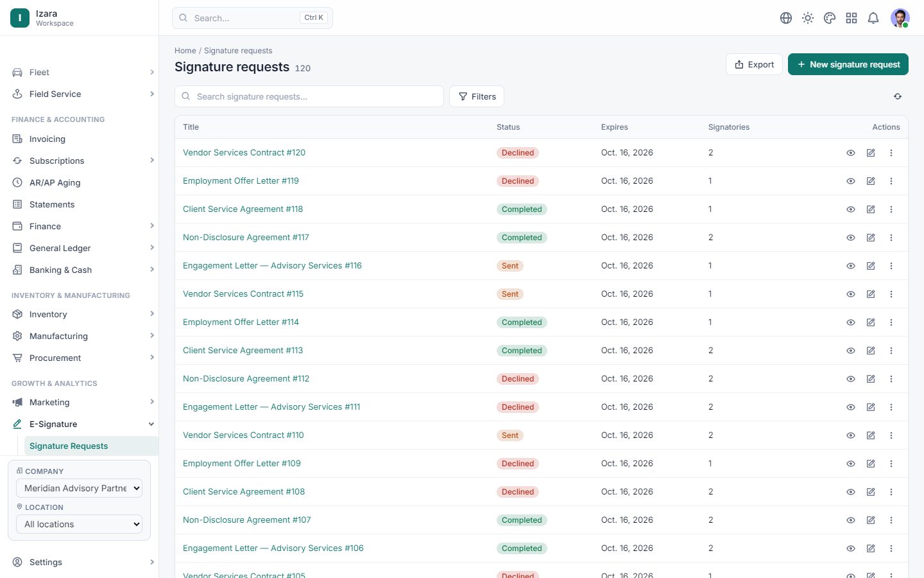View Client Service Agreement #118 with eye icon
The image size is (924, 578).
[x=851, y=209]
